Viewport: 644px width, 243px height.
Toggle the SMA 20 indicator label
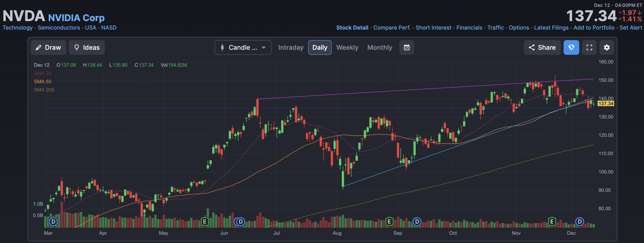click(x=42, y=73)
